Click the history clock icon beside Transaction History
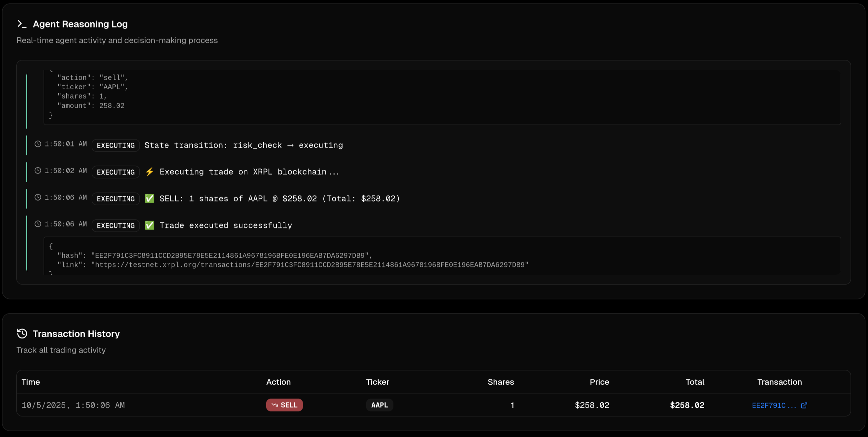 (x=22, y=334)
